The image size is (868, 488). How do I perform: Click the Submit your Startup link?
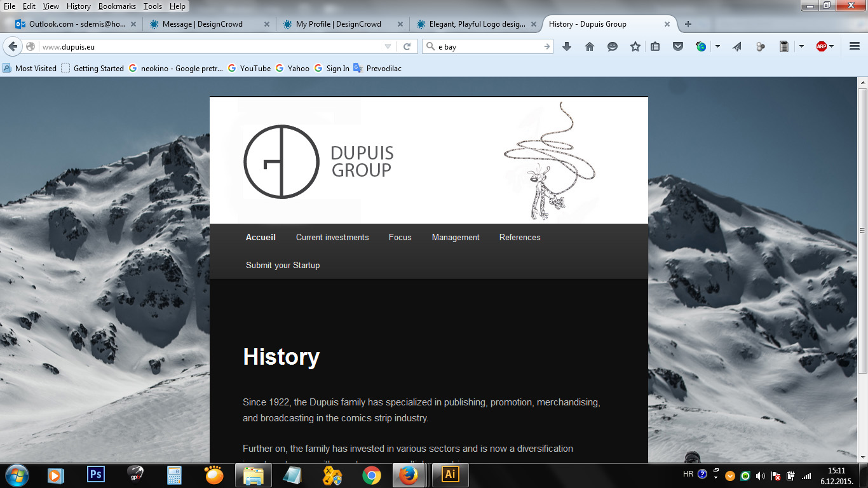point(283,265)
